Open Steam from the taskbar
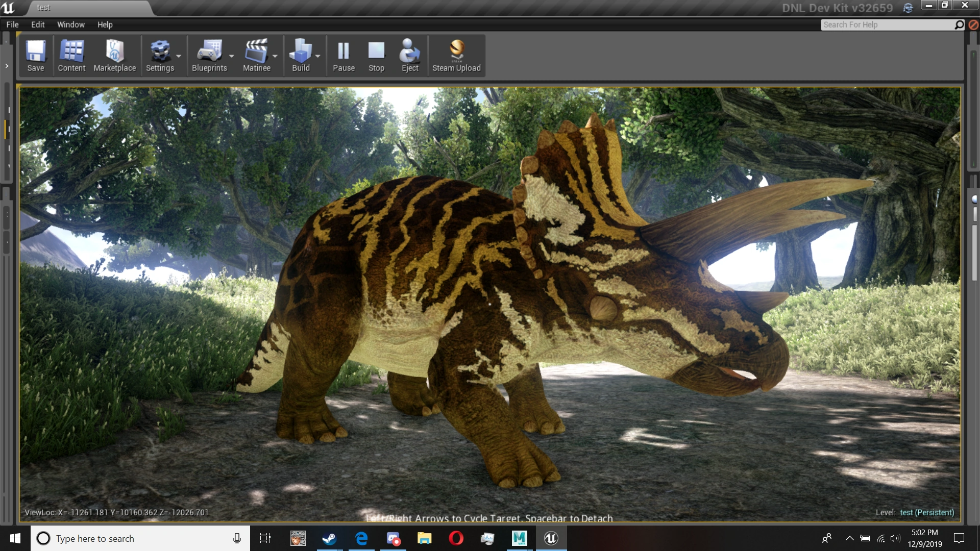Screen dimensions: 980x551 (329, 538)
